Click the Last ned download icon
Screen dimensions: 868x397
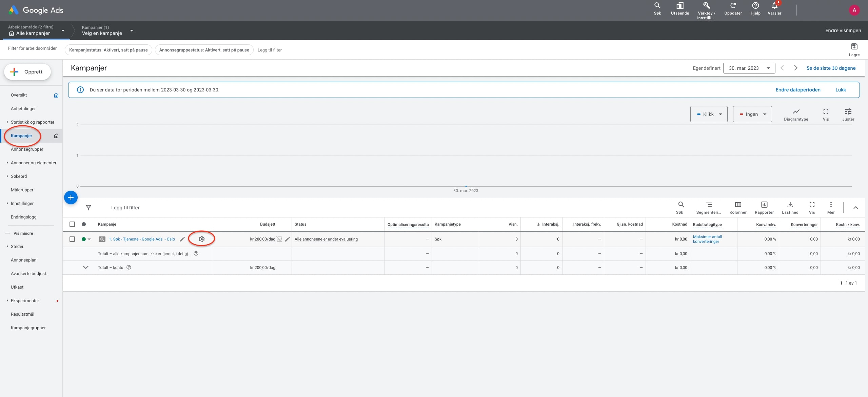790,205
